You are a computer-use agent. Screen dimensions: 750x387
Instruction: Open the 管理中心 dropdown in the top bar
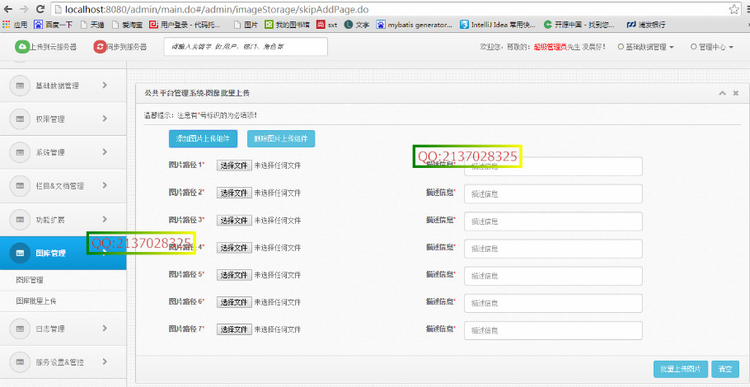[x=712, y=47]
